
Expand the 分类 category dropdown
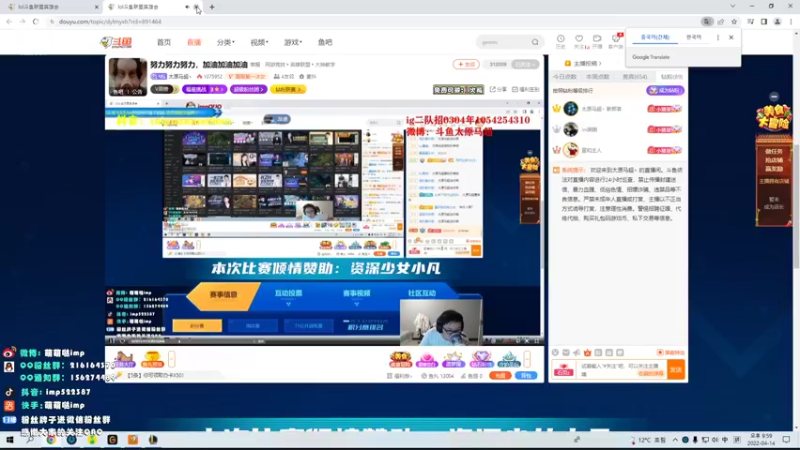[226, 42]
